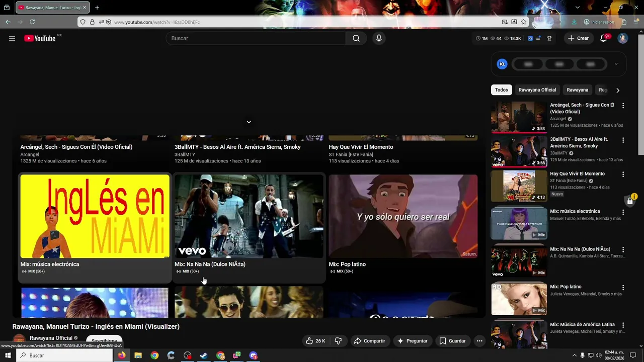
Task: Open the Hay Que Vivir El Momento sidebar thumbnail
Action: 519,186
